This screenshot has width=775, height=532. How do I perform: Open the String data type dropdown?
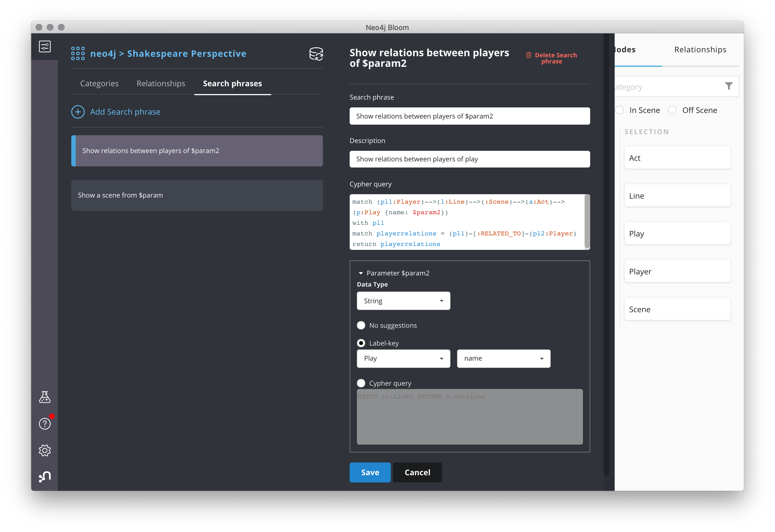403,301
